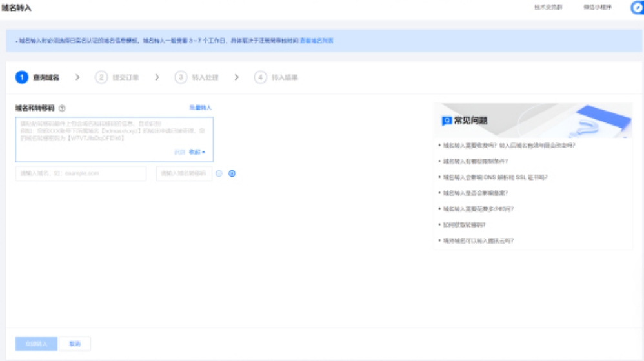Open 批量转入 bulk transfer link
This screenshot has height=361, width=644.
point(200,108)
